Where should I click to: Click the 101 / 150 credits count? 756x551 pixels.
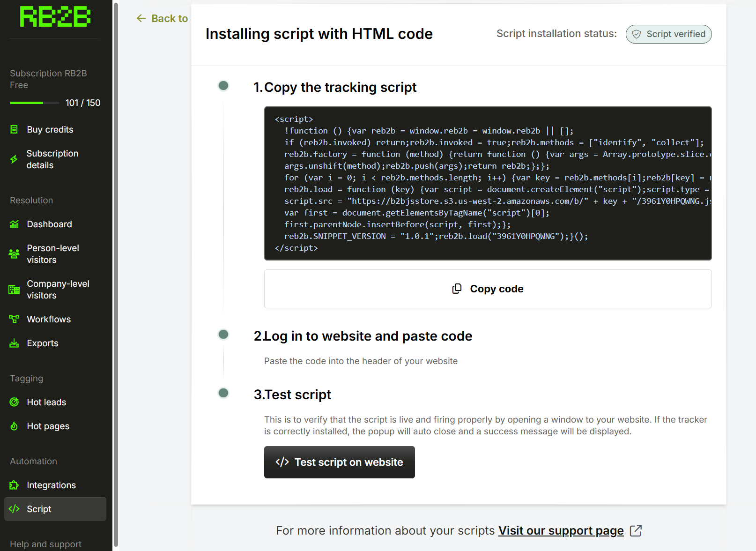(x=83, y=103)
